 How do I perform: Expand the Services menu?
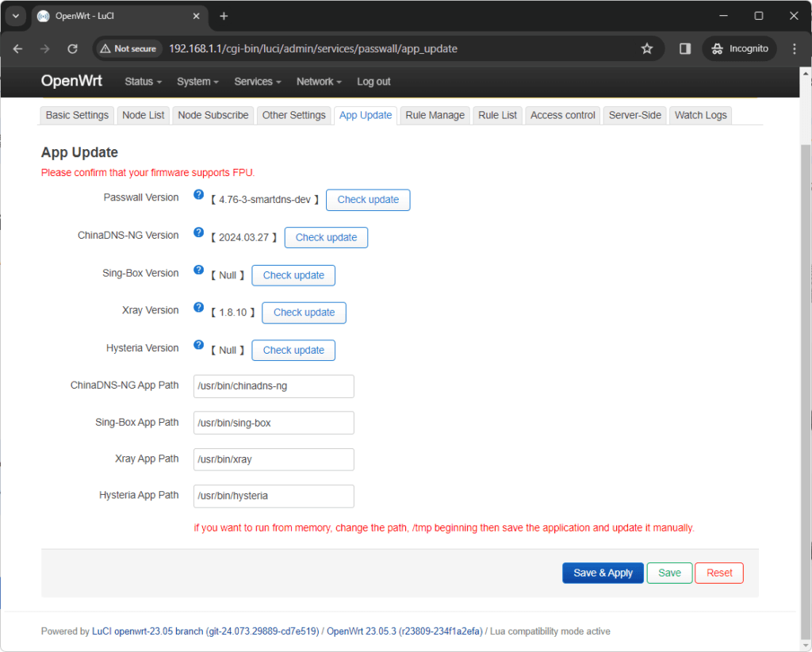258,82
